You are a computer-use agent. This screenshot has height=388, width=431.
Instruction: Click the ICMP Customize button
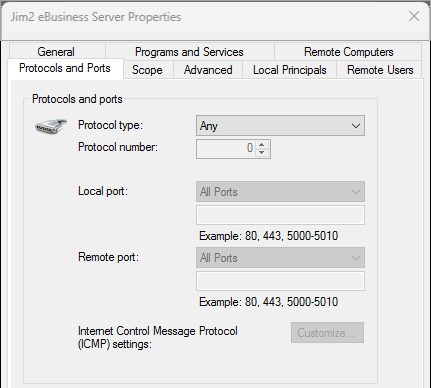[327, 332]
